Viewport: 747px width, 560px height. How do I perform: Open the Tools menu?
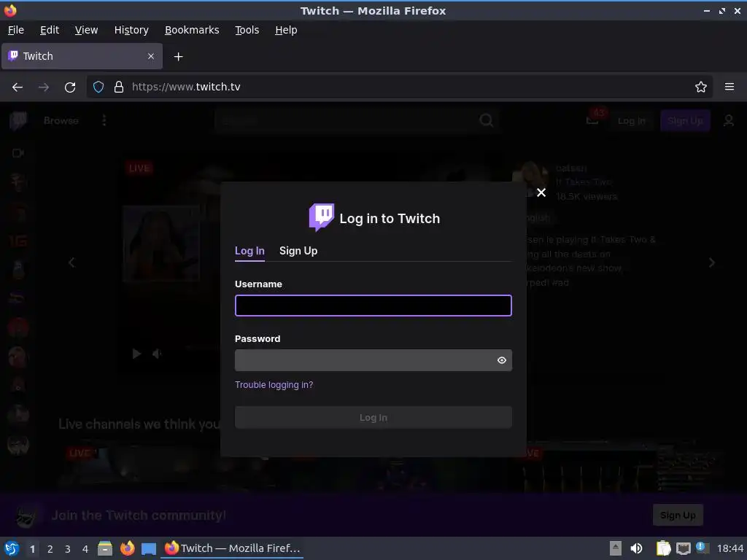[x=247, y=30]
